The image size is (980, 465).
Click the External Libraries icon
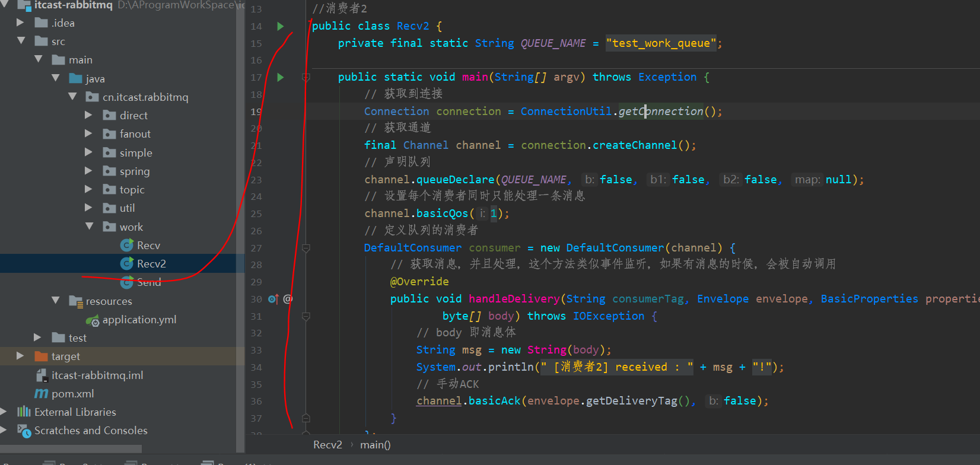click(x=24, y=412)
